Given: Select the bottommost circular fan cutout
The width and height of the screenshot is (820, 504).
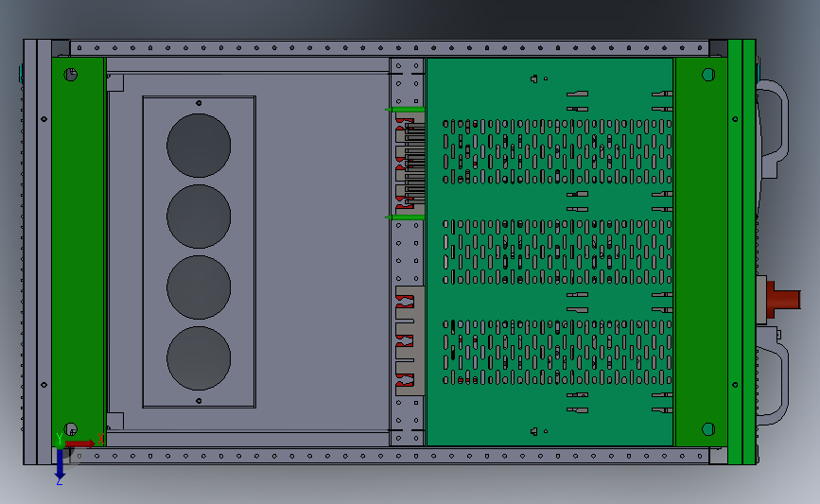Looking at the screenshot, I should (199, 358).
